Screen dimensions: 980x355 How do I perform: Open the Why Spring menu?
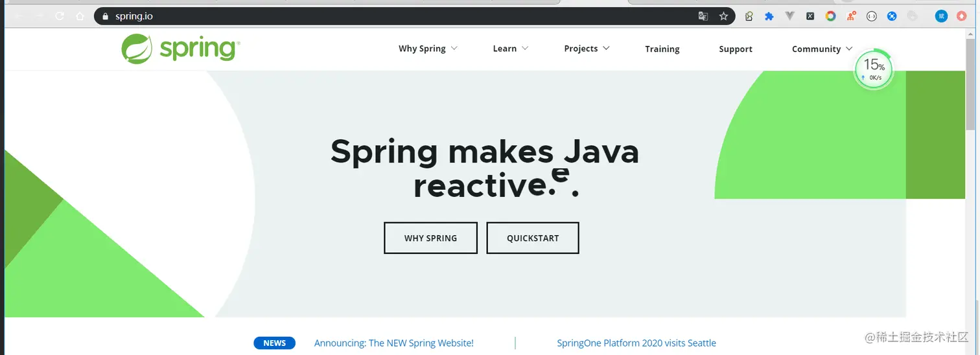(422, 49)
